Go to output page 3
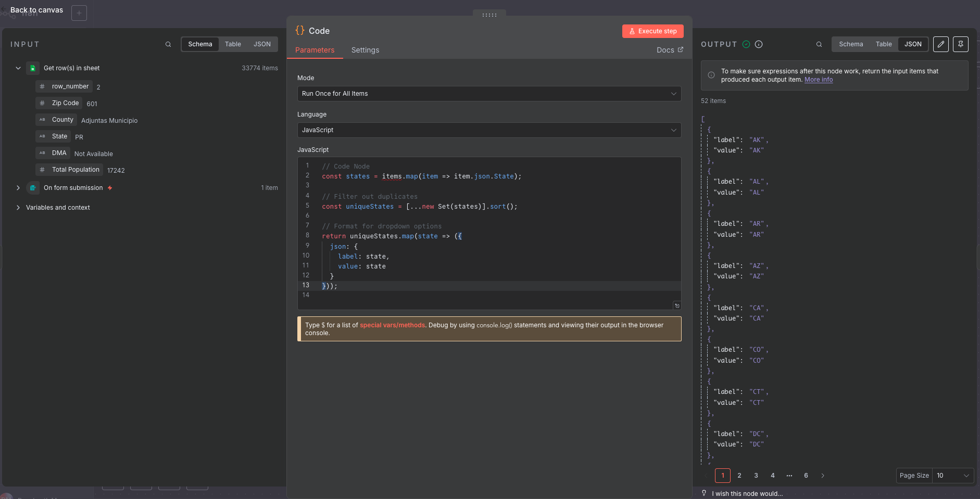 point(756,475)
